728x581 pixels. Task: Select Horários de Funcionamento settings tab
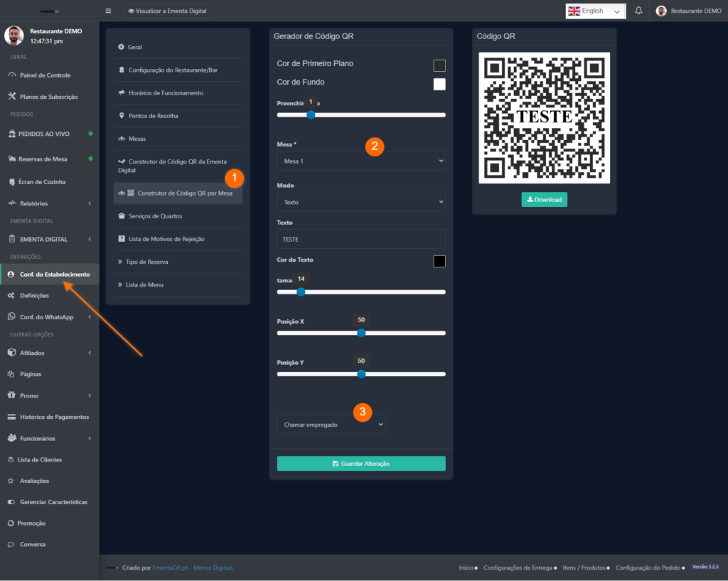165,93
